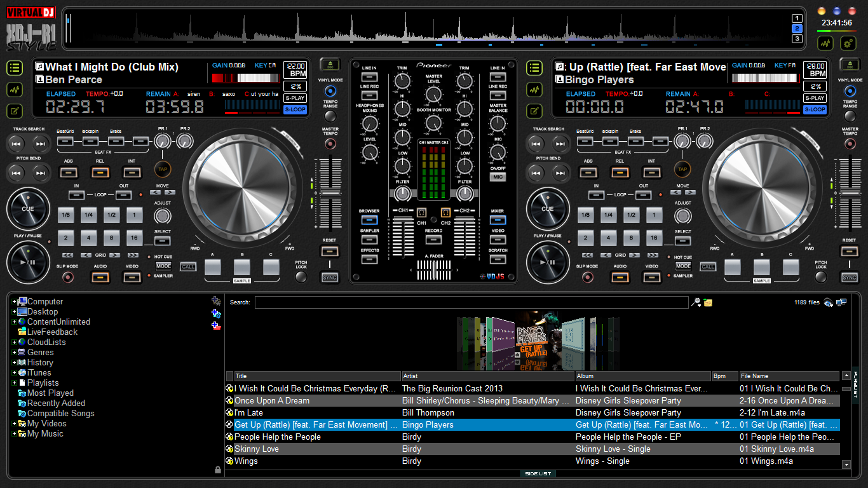Open Side List tab at bottom
868x488 pixels.
[x=538, y=473]
